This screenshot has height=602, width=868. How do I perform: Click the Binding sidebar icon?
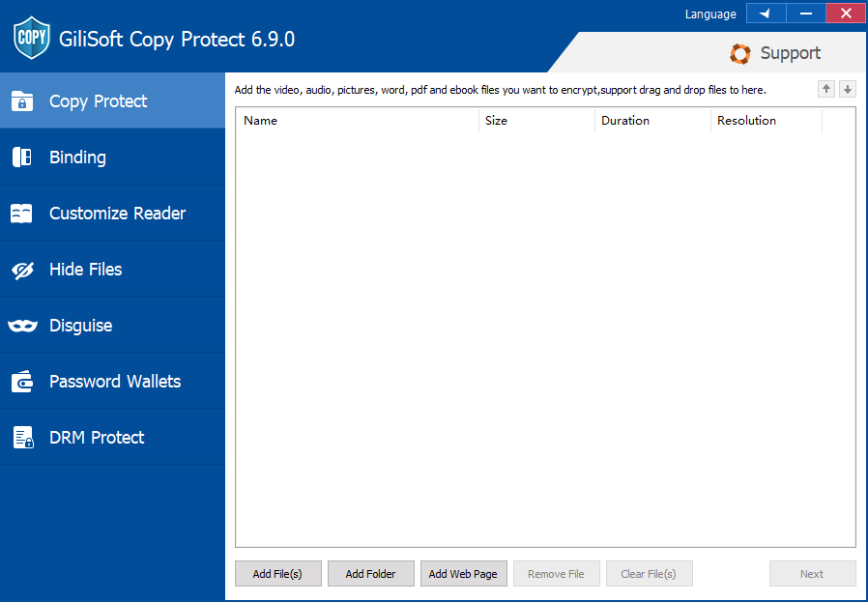[22, 158]
